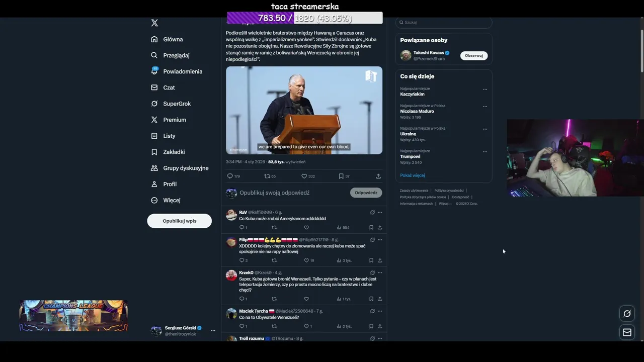Screen dimensions: 644x362
Task: Open the messages envelope floating icon
Action: [627, 332]
